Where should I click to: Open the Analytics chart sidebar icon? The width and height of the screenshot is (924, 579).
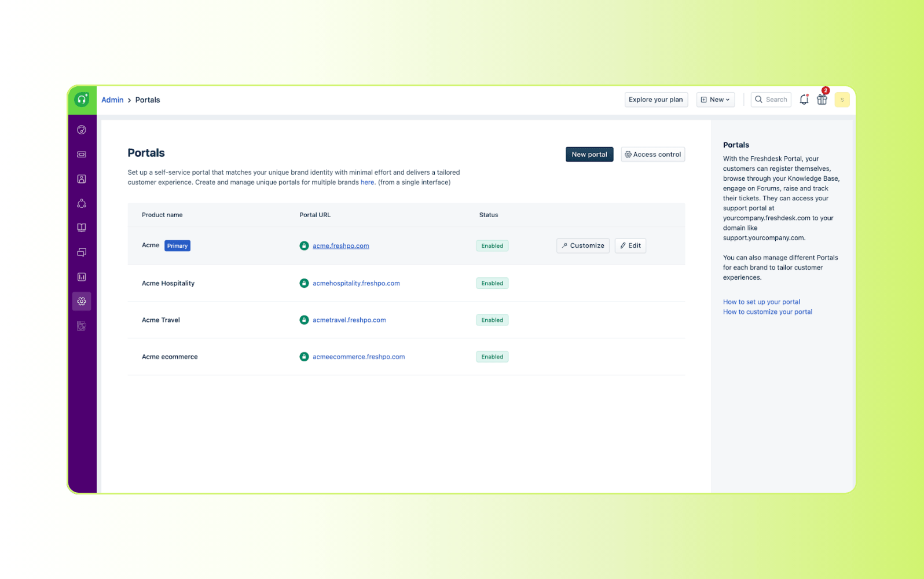point(82,277)
